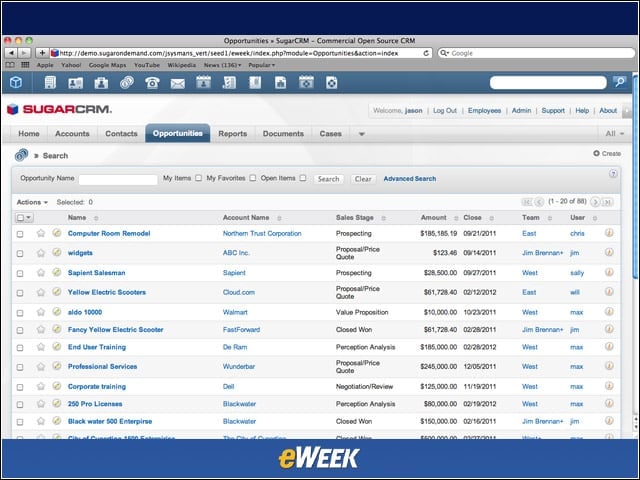Open Meetings via the calendar person icon
Screen dimensions: 640x480
pos(203,83)
